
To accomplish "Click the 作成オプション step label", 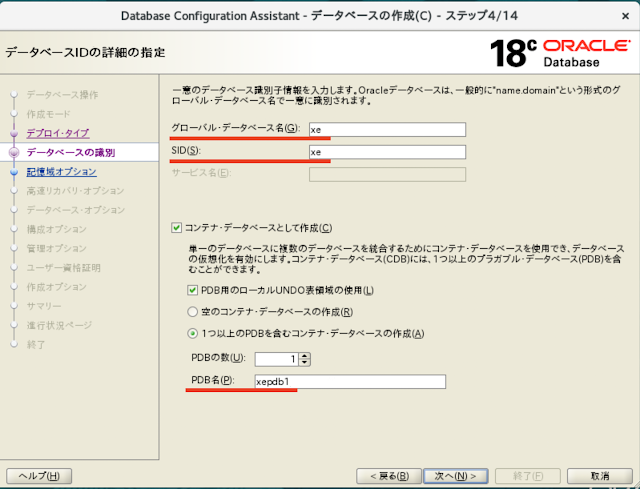I will click(57, 287).
